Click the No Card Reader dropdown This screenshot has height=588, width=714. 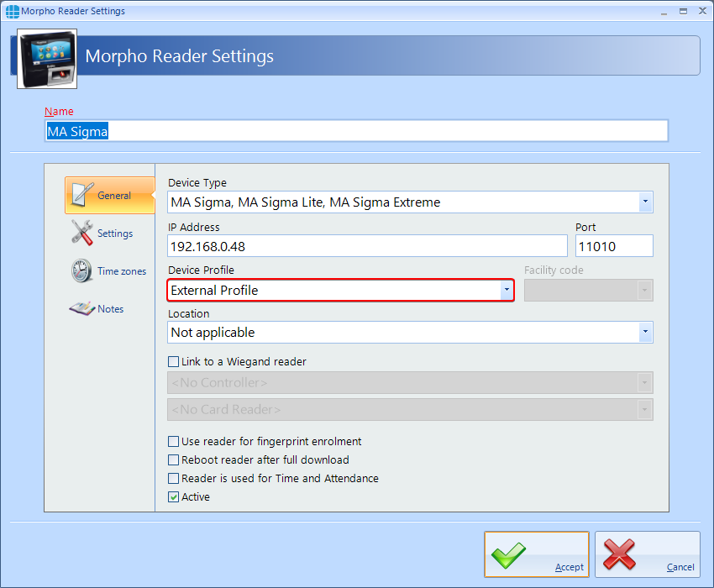[410, 409]
